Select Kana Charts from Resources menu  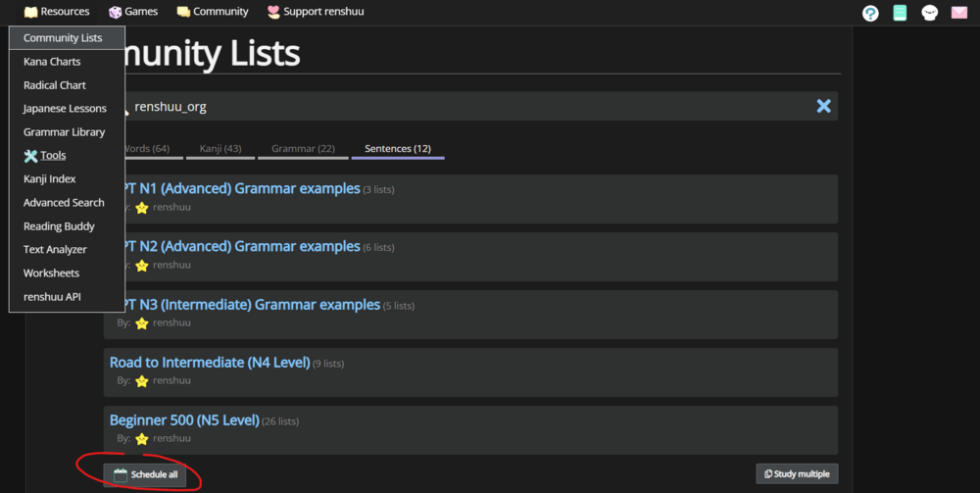point(52,61)
